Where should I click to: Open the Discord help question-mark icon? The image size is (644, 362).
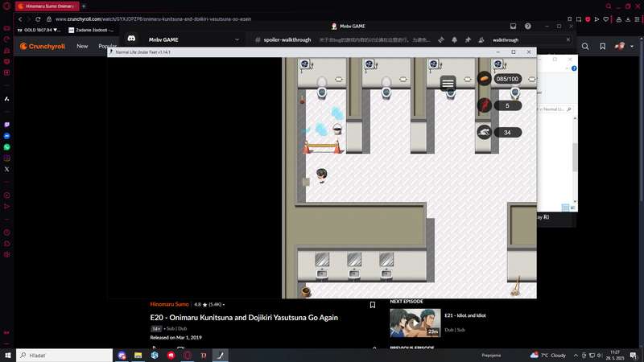coord(528,27)
